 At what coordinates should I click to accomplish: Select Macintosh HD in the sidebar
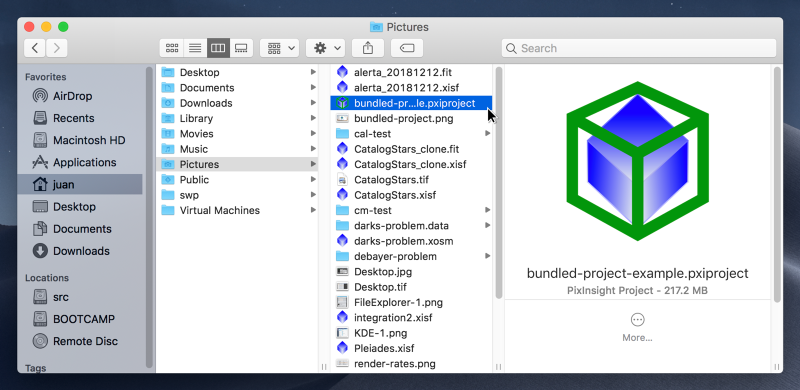[80, 140]
